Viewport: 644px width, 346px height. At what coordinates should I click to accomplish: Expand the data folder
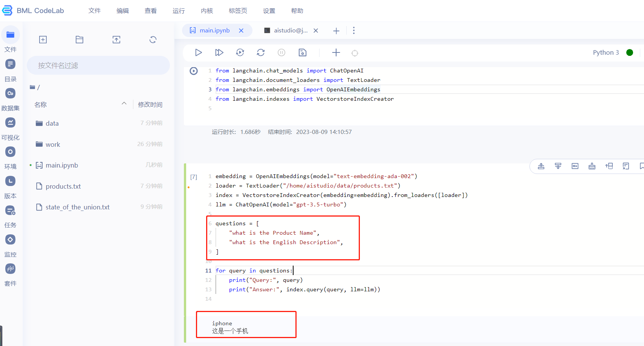pos(52,123)
